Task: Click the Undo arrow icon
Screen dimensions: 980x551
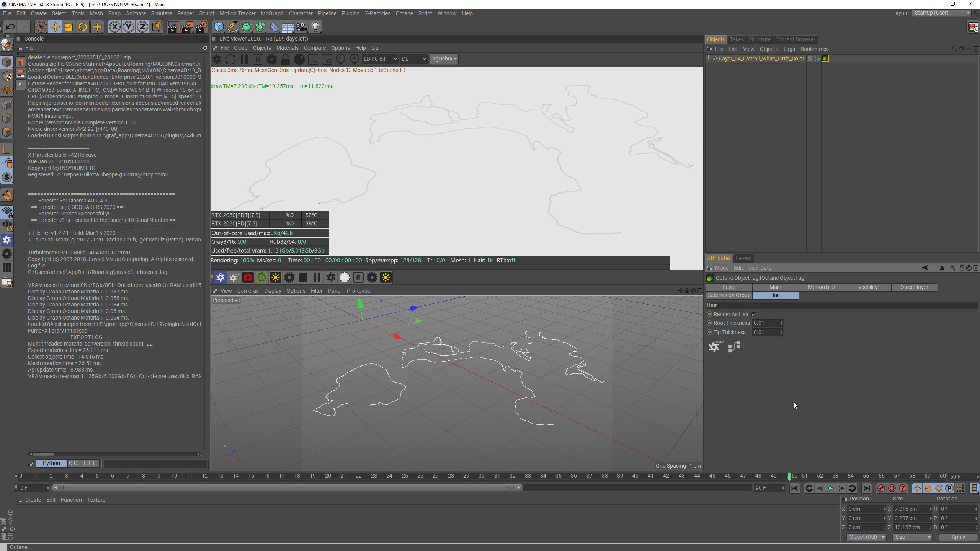Action: 10,27
